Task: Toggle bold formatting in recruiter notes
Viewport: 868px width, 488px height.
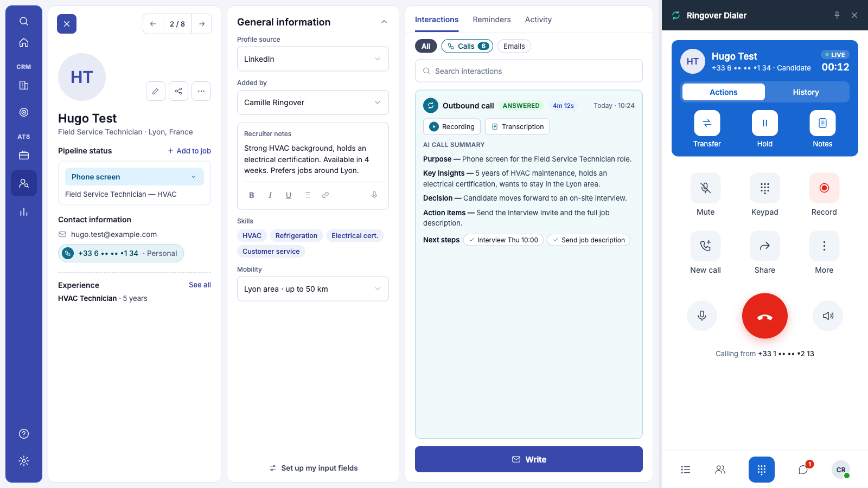Action: pos(252,195)
